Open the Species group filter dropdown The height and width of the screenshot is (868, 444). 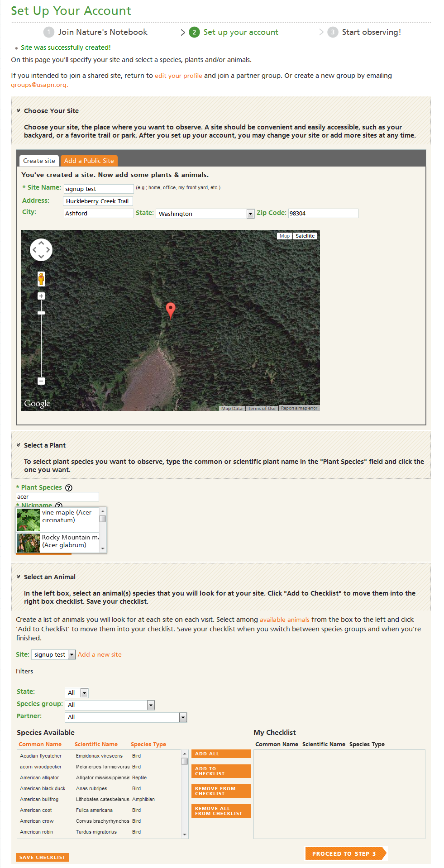tap(110, 705)
